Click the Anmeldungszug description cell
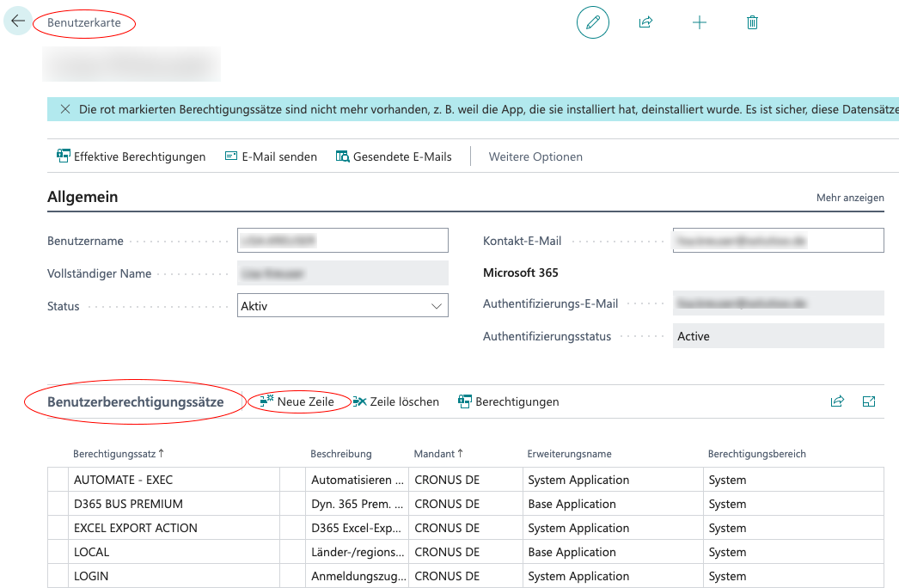This screenshot has height=588, width=899. pos(358,576)
